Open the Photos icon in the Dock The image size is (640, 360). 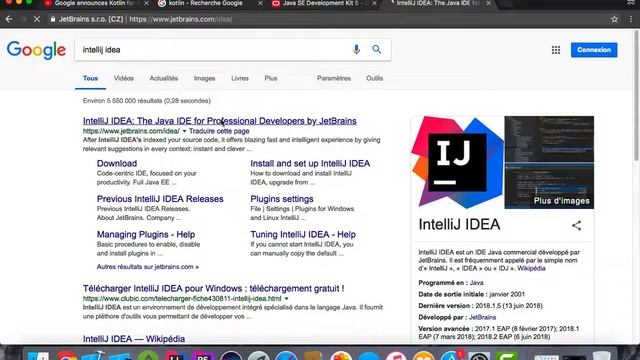click(341, 355)
